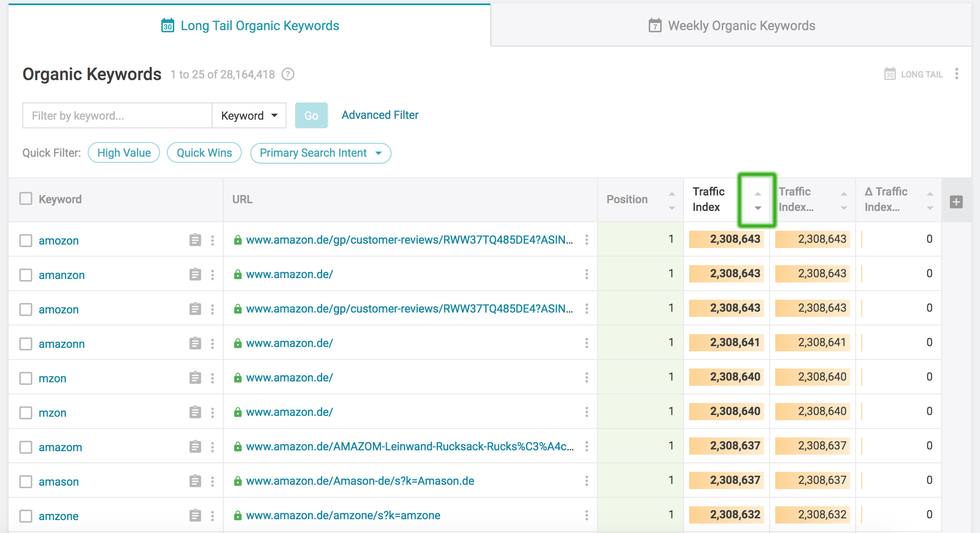Open clipboard icon for amanzon row
This screenshot has width=980, height=533.
pyautogui.click(x=195, y=275)
